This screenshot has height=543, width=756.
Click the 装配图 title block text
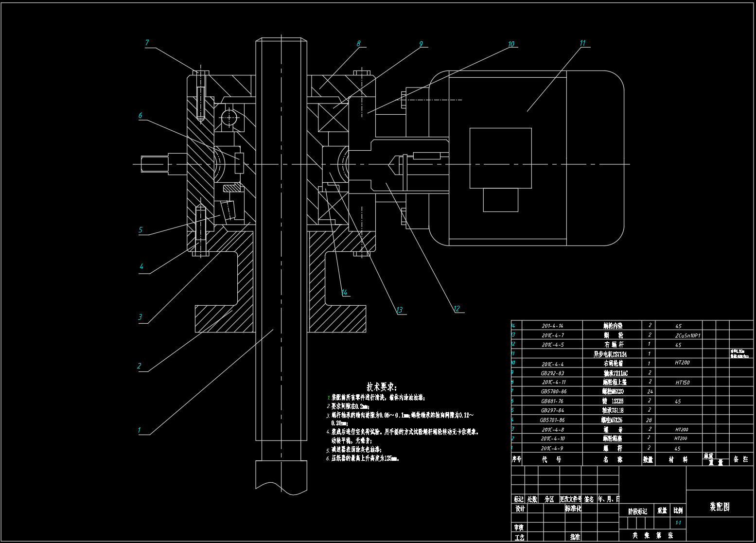click(x=721, y=507)
